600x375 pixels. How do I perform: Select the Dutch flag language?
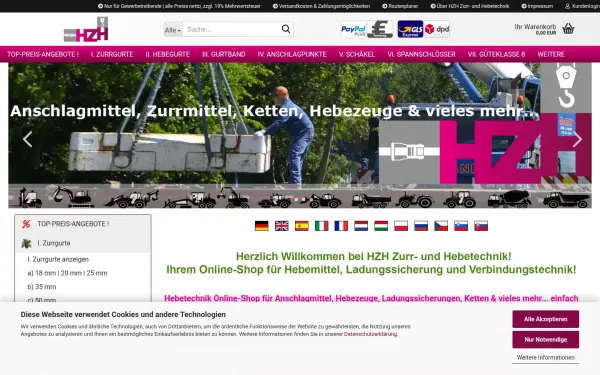[361, 226]
